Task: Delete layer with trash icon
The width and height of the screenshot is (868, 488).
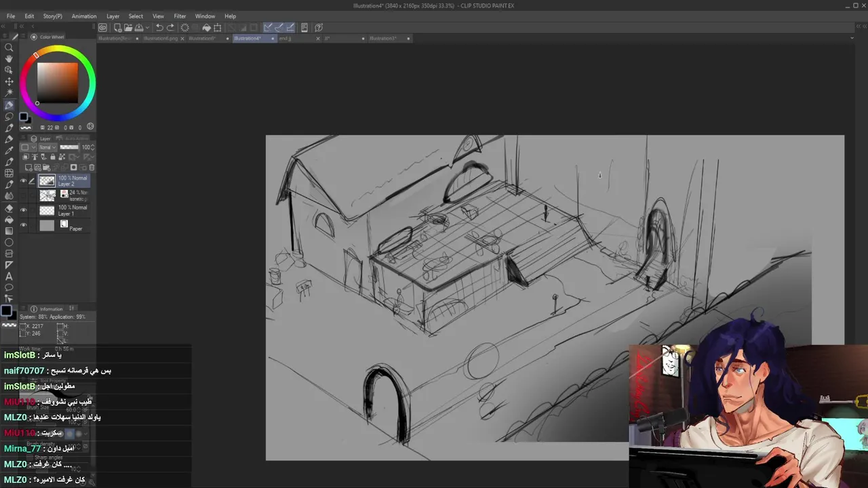Action: pyautogui.click(x=92, y=167)
